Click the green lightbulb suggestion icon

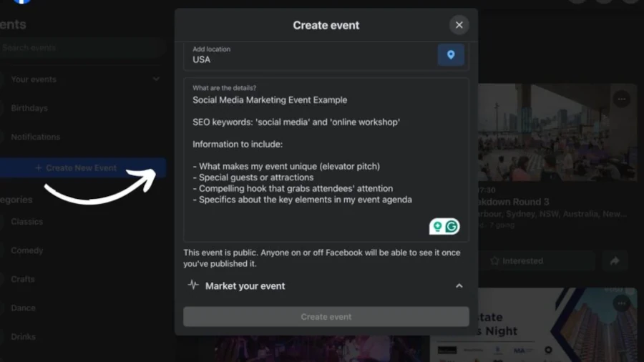pos(437,227)
